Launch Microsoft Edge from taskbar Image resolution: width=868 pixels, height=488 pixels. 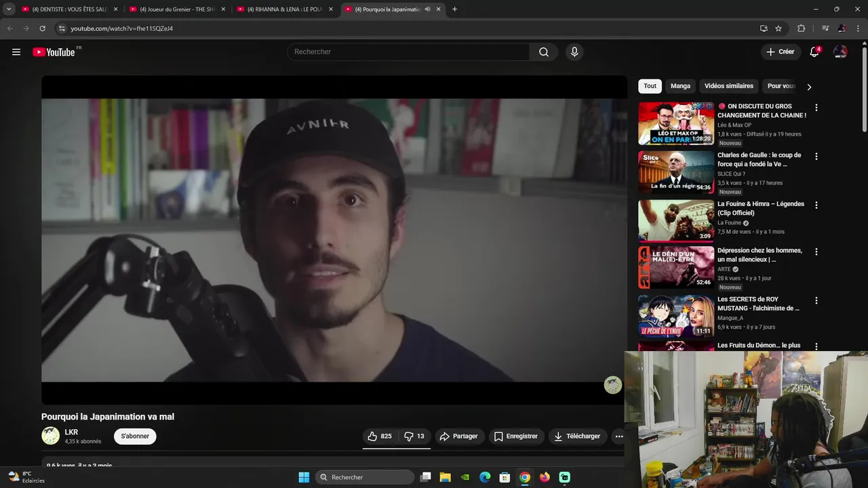[x=485, y=477]
